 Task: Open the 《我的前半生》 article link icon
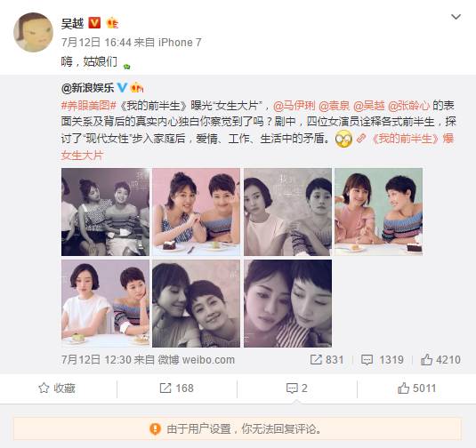click(360, 139)
